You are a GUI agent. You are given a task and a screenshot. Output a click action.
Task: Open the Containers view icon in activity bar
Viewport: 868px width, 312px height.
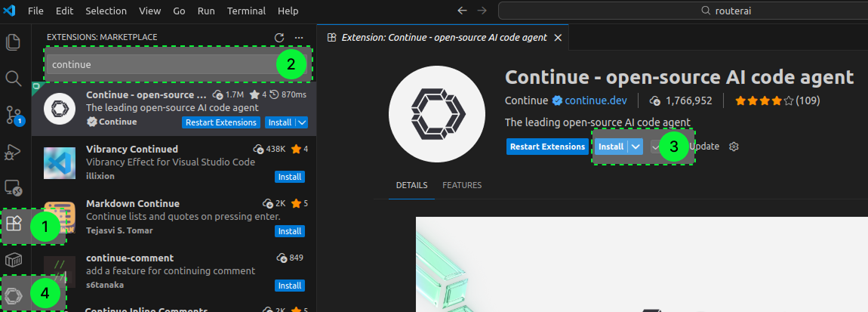pos(14,260)
